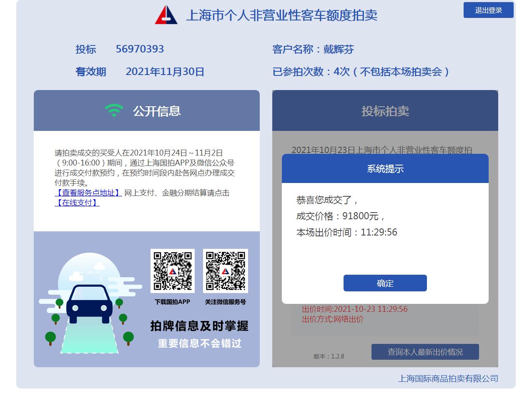This screenshot has height=401, width=532.
Task: Confirm the dialog with 确定 button
Action: click(x=385, y=283)
